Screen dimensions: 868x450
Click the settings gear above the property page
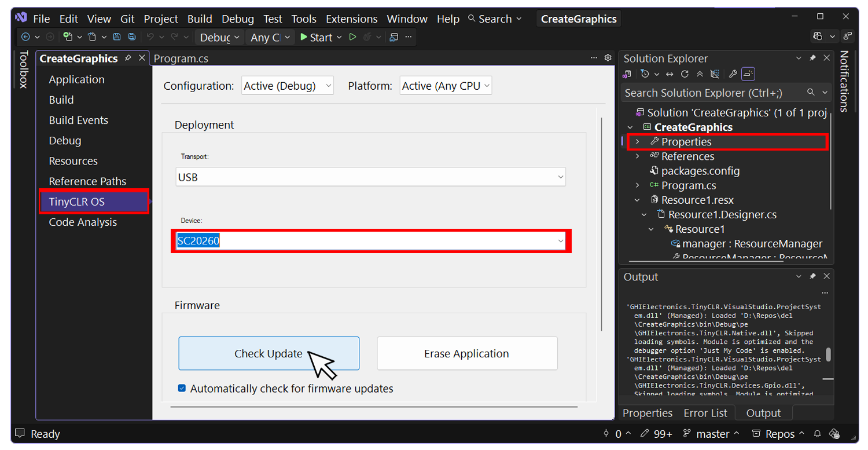(x=608, y=58)
